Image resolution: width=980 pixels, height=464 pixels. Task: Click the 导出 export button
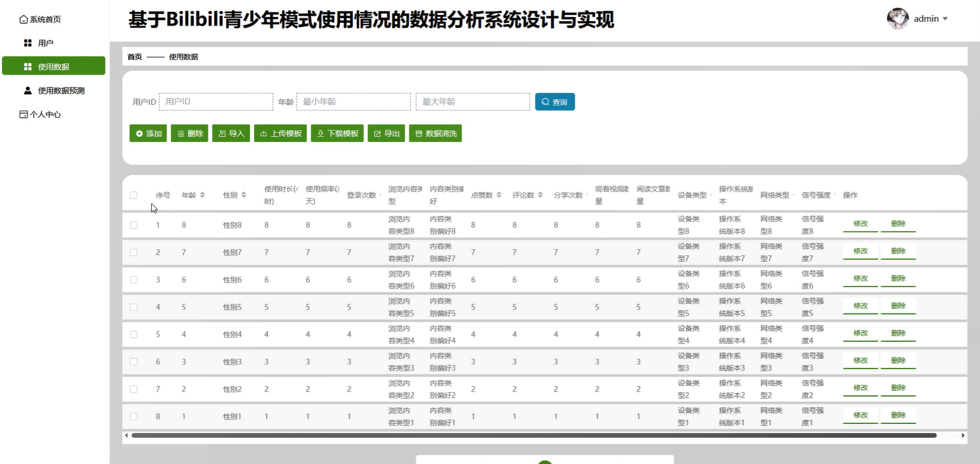[x=386, y=134]
